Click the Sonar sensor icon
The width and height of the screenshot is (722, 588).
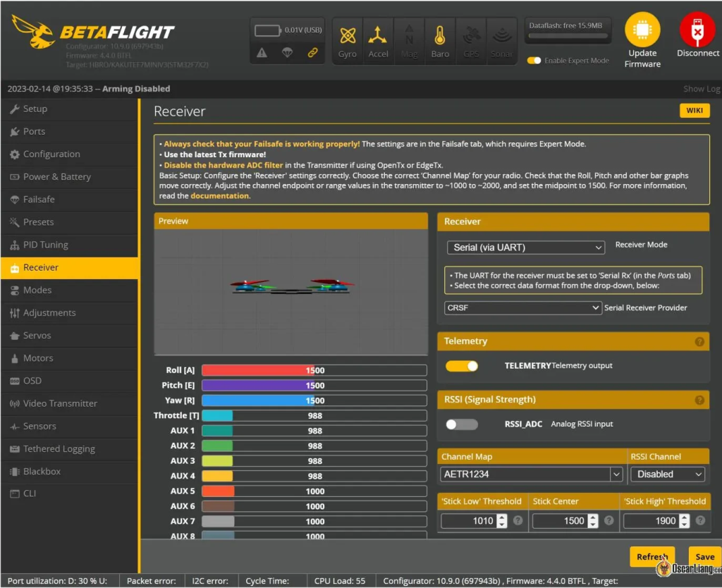coord(502,36)
